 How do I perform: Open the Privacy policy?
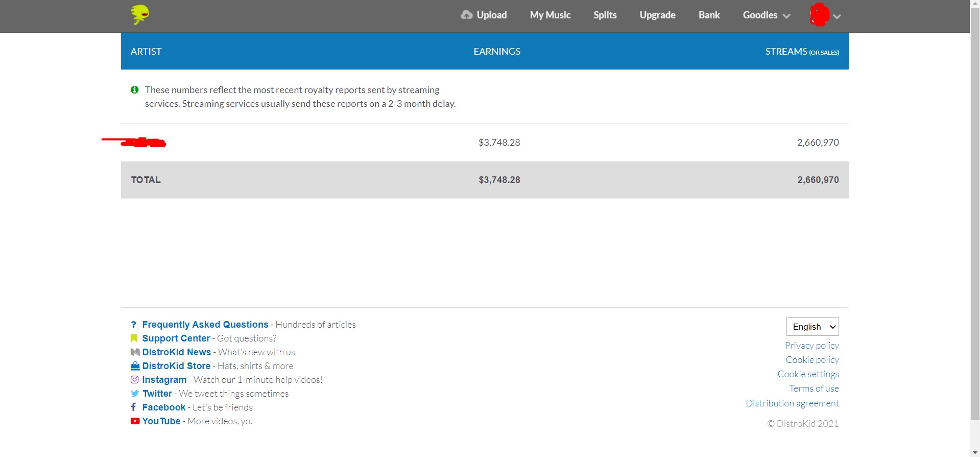tap(812, 346)
